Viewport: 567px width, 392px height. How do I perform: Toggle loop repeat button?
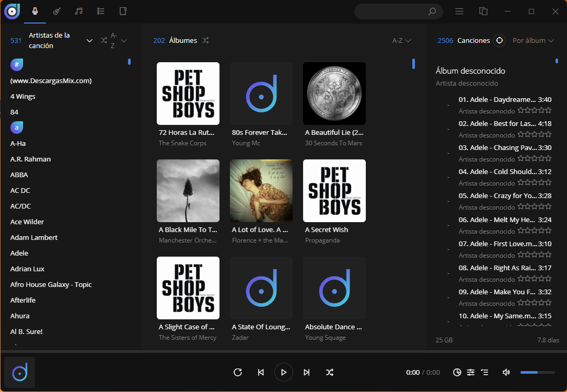tap(238, 372)
